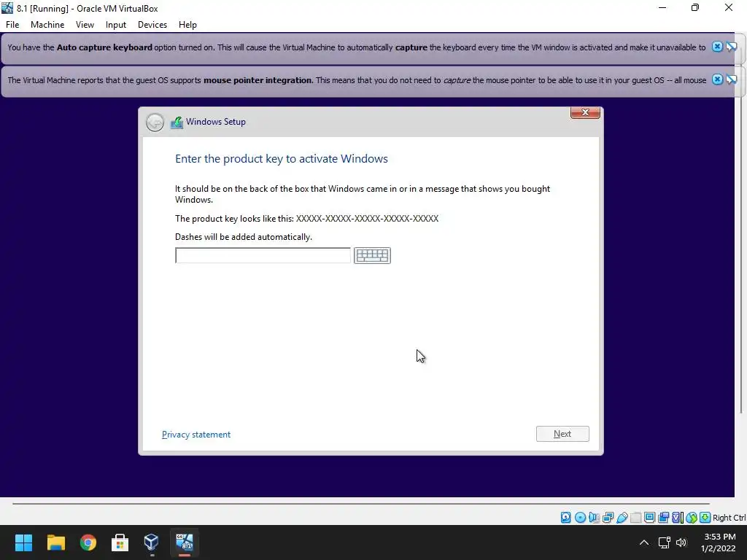Dismiss the Auto capture keyboard notification
Image resolution: width=747 pixels, height=560 pixels.
717,47
